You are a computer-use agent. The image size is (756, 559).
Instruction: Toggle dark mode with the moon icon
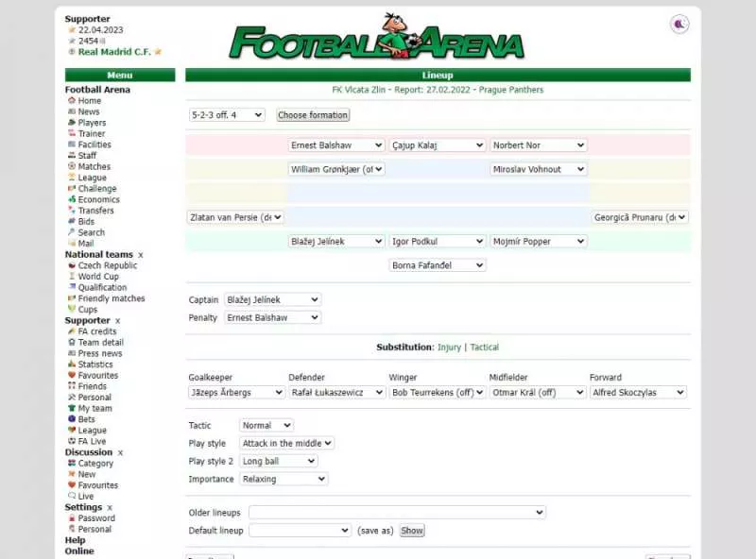679,24
